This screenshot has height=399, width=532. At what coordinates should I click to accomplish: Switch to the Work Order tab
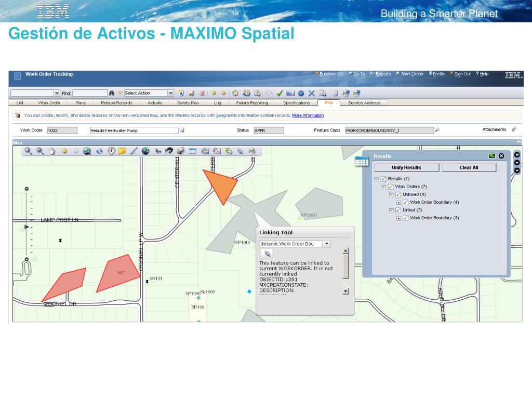tap(49, 103)
